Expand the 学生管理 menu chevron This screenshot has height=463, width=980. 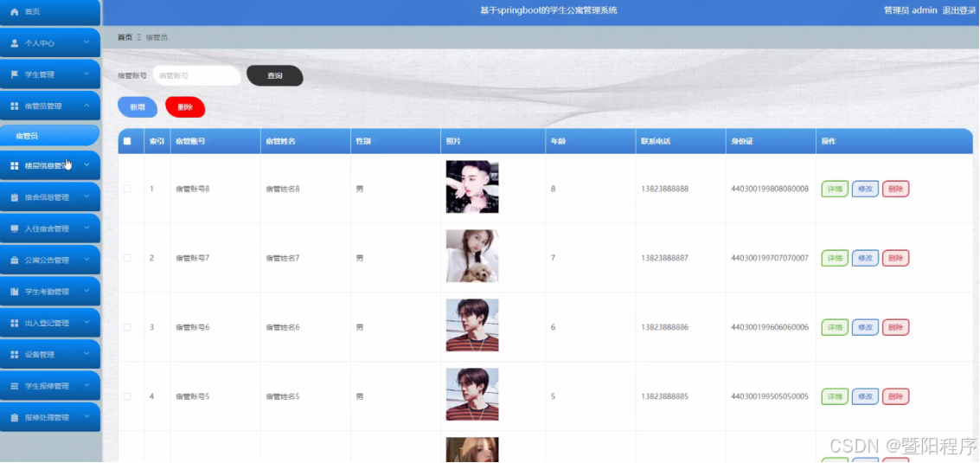(x=86, y=74)
